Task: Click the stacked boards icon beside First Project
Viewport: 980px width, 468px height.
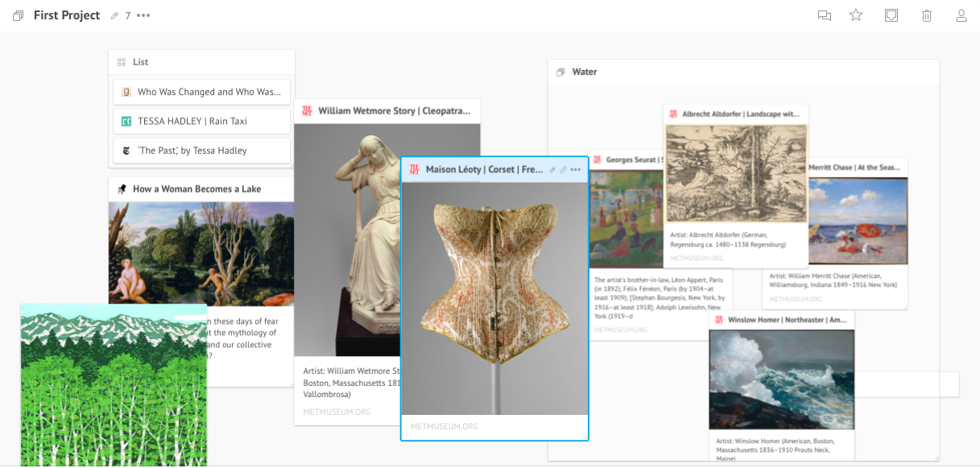Action: 19,16
